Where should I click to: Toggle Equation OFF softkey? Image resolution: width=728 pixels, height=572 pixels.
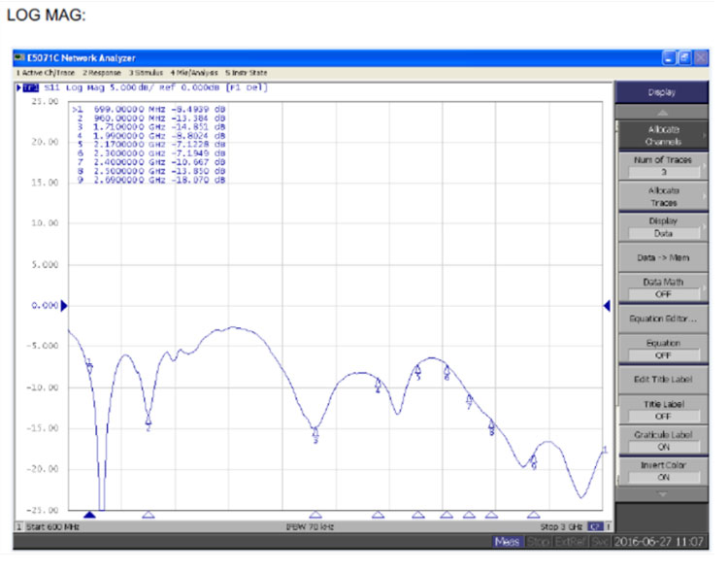[x=663, y=349]
